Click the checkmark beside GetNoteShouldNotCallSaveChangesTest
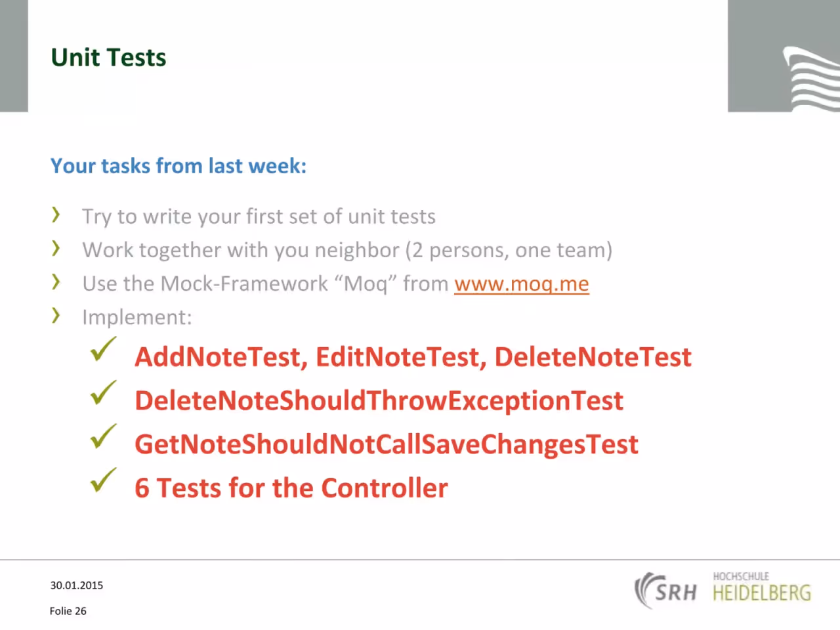This screenshot has width=840, height=630. [103, 436]
